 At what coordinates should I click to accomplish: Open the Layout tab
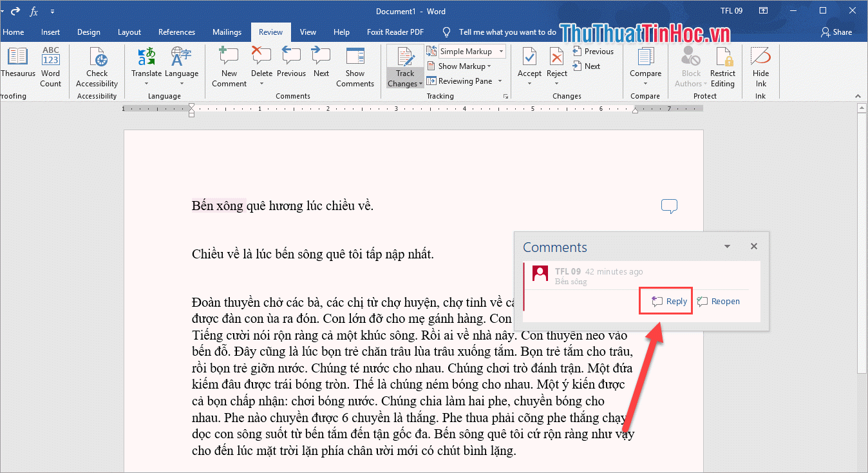(129, 32)
